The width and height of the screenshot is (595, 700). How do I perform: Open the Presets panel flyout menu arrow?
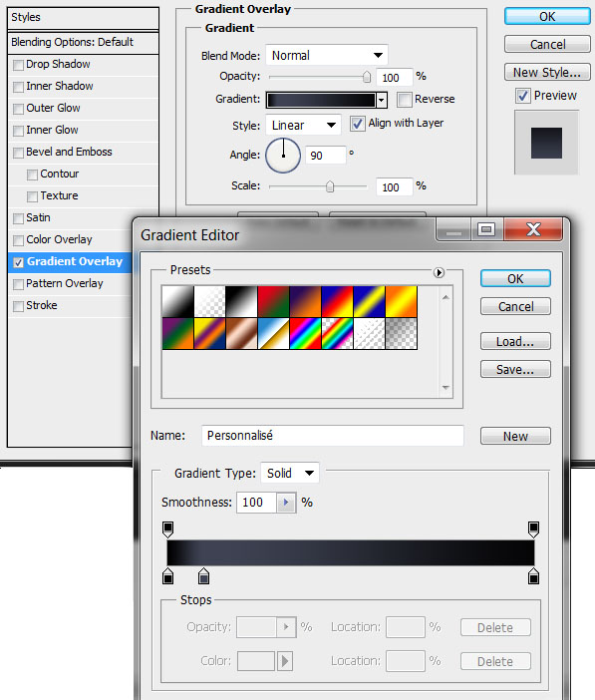pyautogui.click(x=439, y=272)
